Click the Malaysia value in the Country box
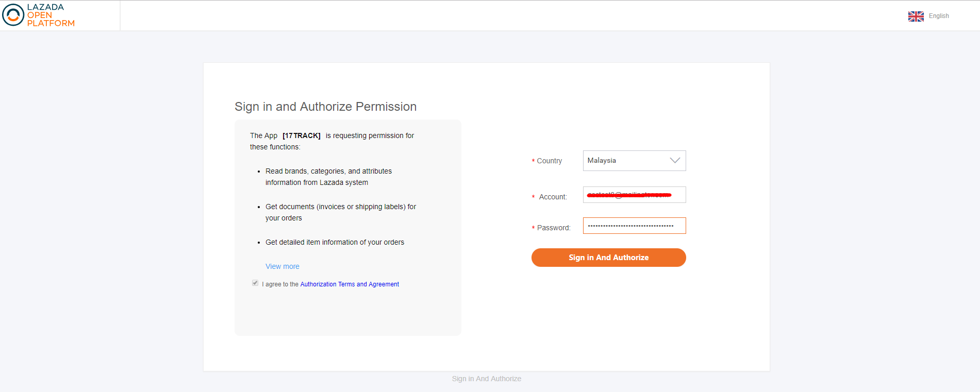 602,160
